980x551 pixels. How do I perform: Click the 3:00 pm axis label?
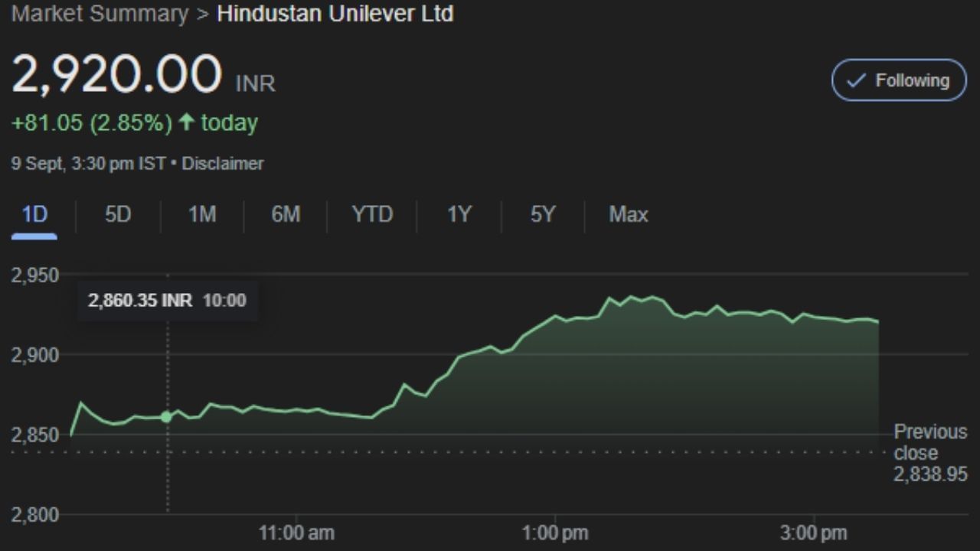coord(813,533)
